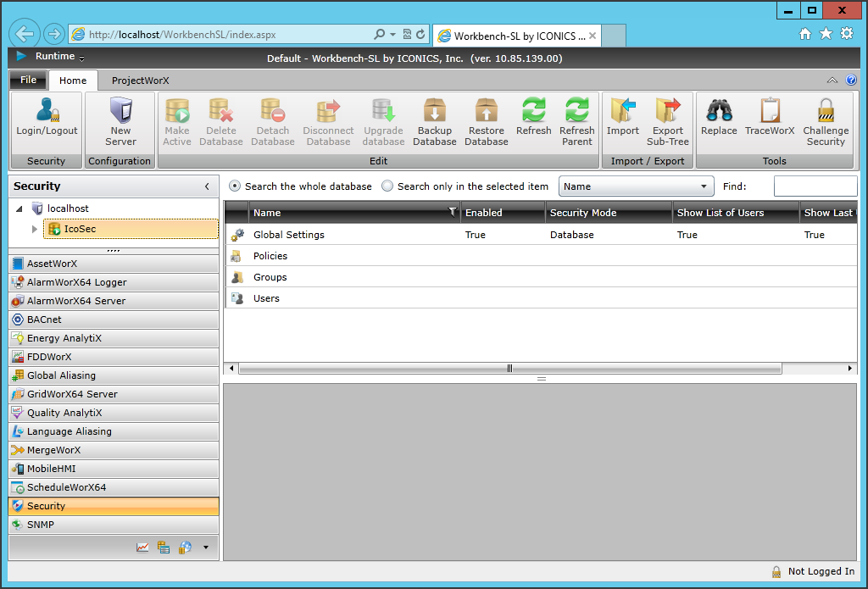Expand the IcoSec tree node

35,229
